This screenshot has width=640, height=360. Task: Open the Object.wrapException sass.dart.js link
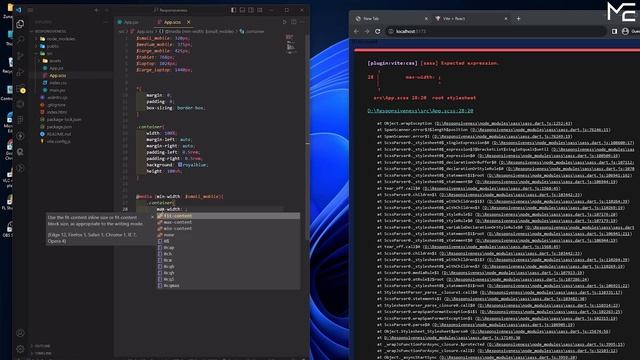(503, 123)
